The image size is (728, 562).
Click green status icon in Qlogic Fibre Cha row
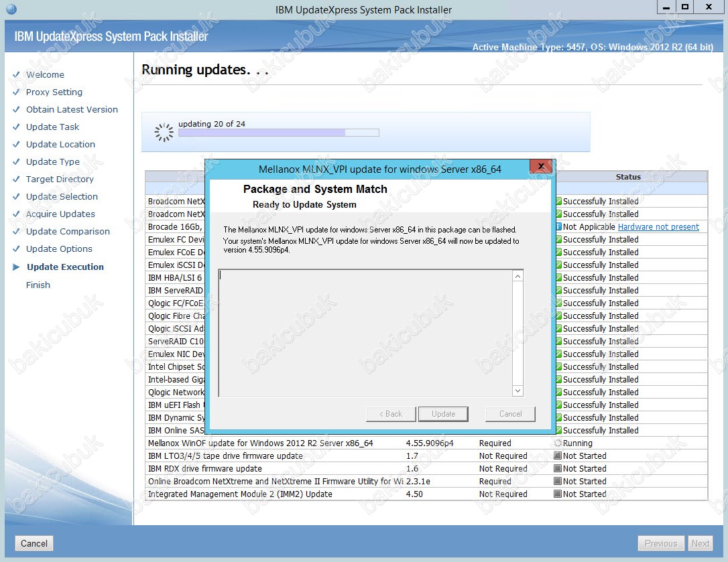(x=558, y=316)
